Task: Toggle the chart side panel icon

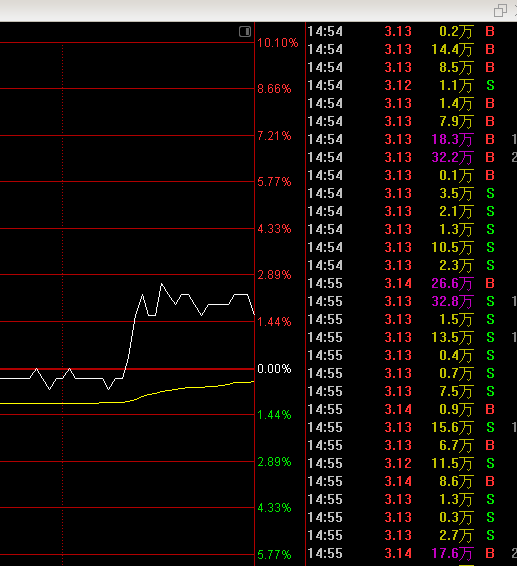Action: click(x=245, y=32)
